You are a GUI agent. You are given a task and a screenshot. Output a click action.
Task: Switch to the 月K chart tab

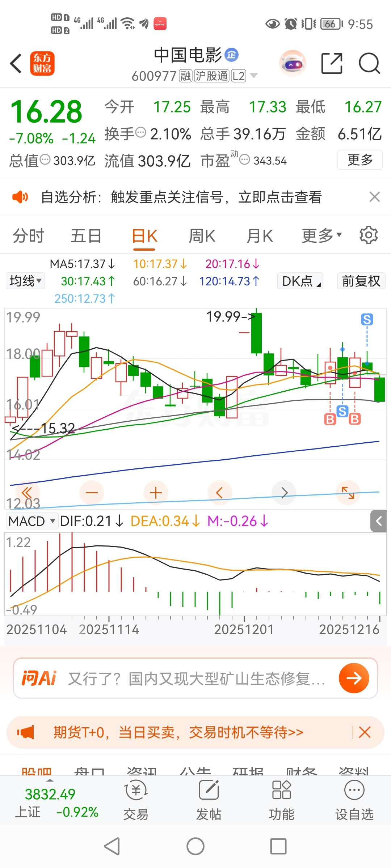pyautogui.click(x=260, y=236)
